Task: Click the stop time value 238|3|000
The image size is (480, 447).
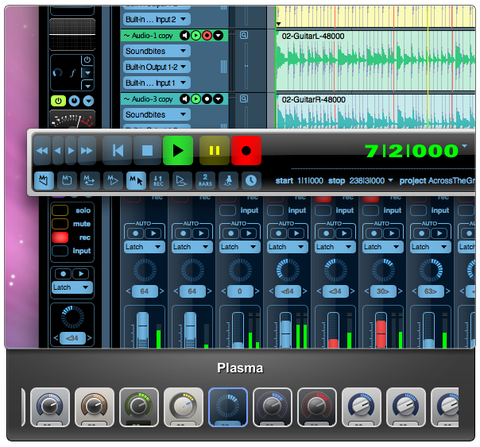Action: click(x=367, y=181)
